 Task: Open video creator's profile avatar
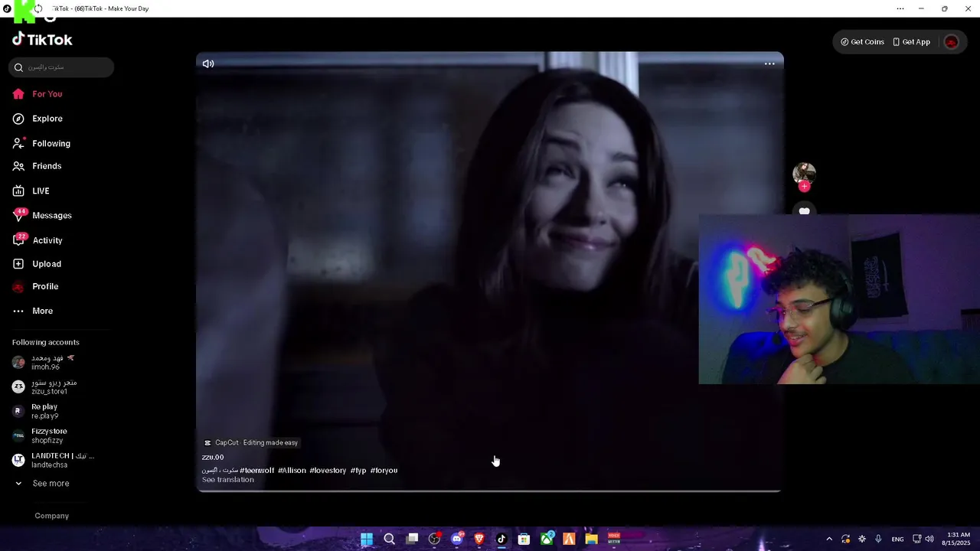(x=804, y=173)
